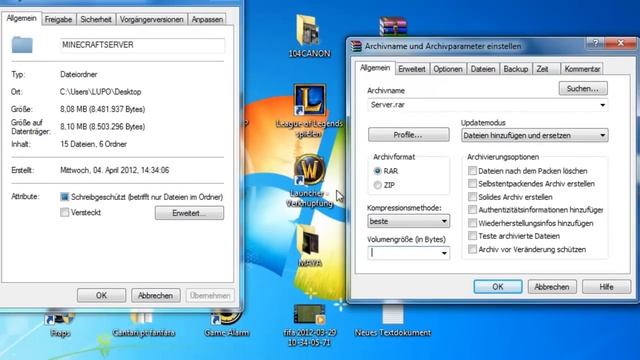Image resolution: width=640 pixels, height=360 pixels.
Task: Select the Allgemein tab in properties window
Action: click(x=21, y=18)
